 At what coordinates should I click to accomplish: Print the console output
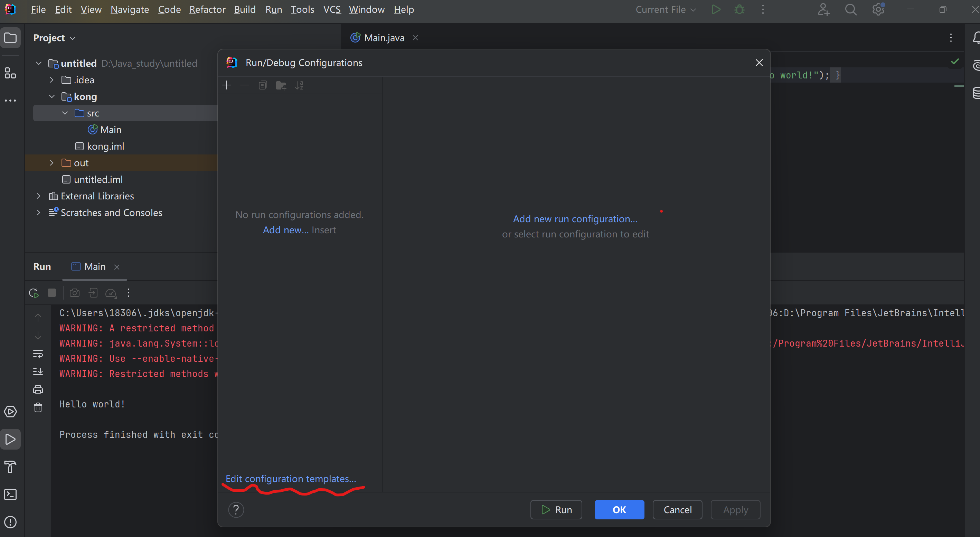[x=38, y=389]
